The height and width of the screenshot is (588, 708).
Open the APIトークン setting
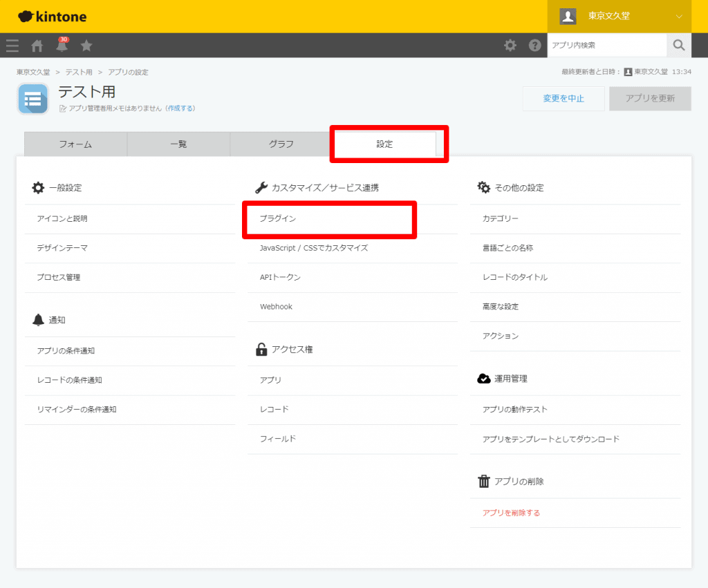(x=280, y=277)
